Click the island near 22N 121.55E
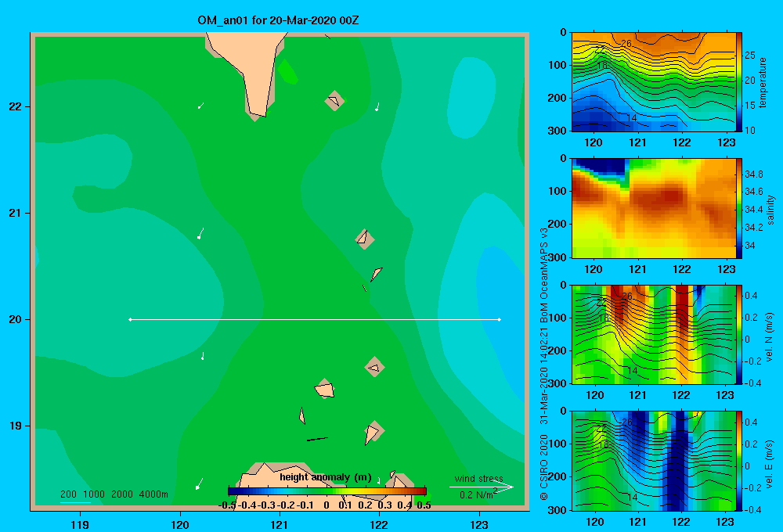 pyautogui.click(x=334, y=100)
